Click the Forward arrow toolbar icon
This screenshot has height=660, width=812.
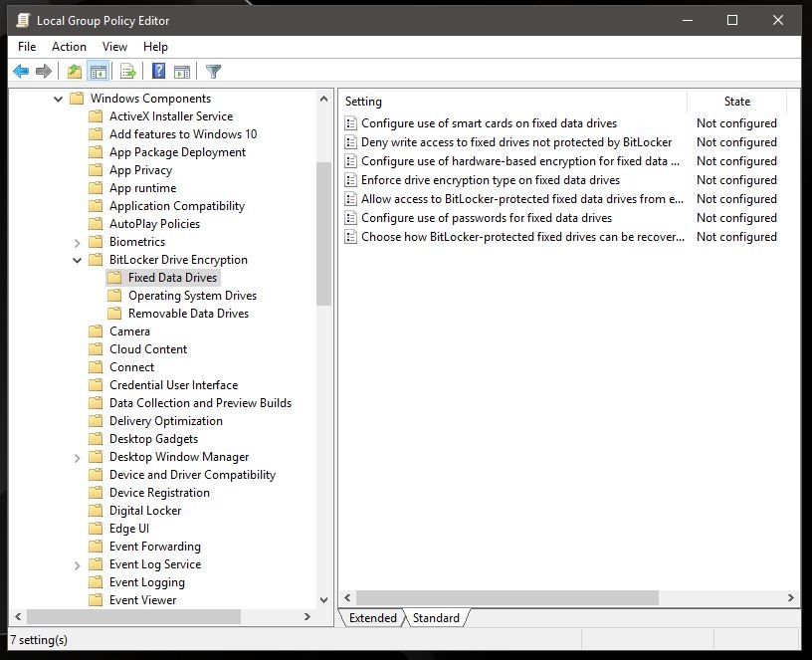tap(44, 71)
